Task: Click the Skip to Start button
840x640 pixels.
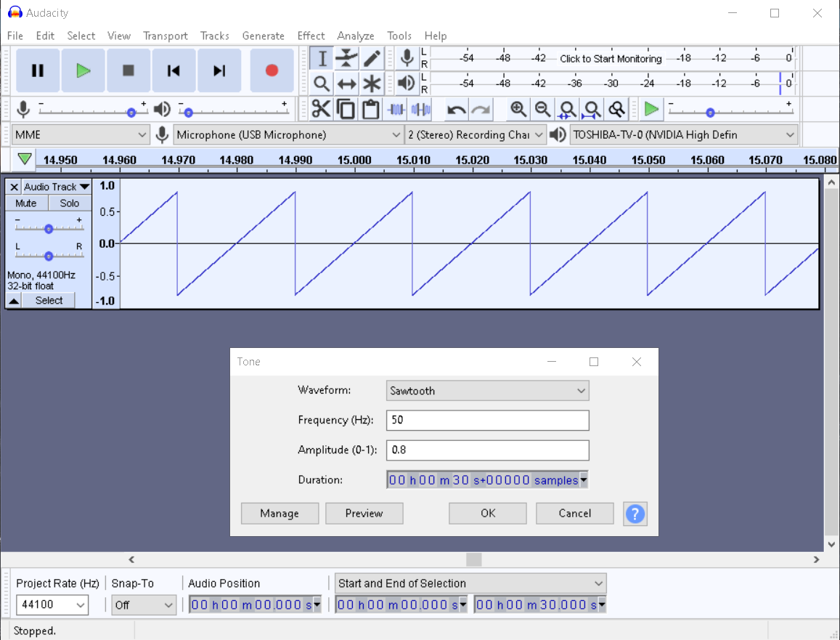Action: 174,70
